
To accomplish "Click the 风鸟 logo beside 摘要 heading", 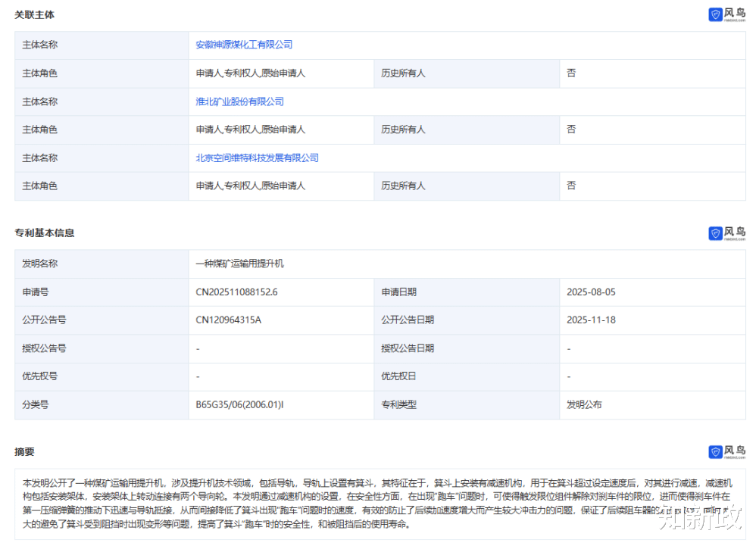I will (x=726, y=451).
